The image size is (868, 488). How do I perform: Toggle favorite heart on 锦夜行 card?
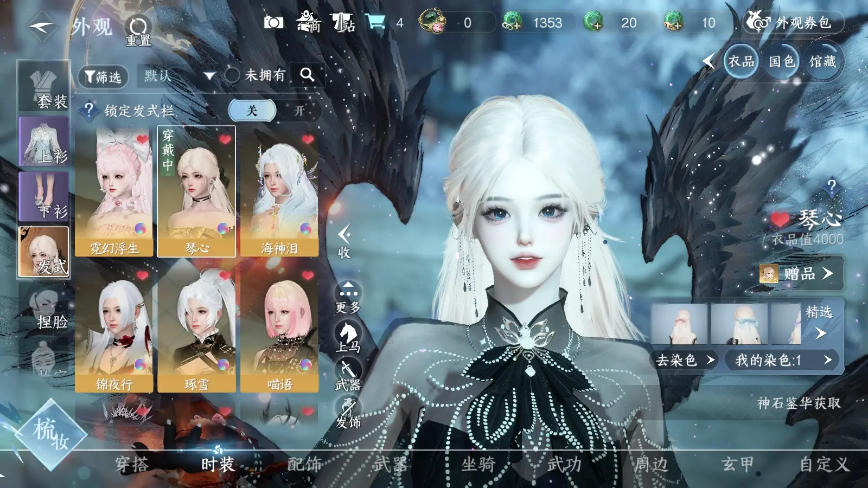[x=142, y=275]
